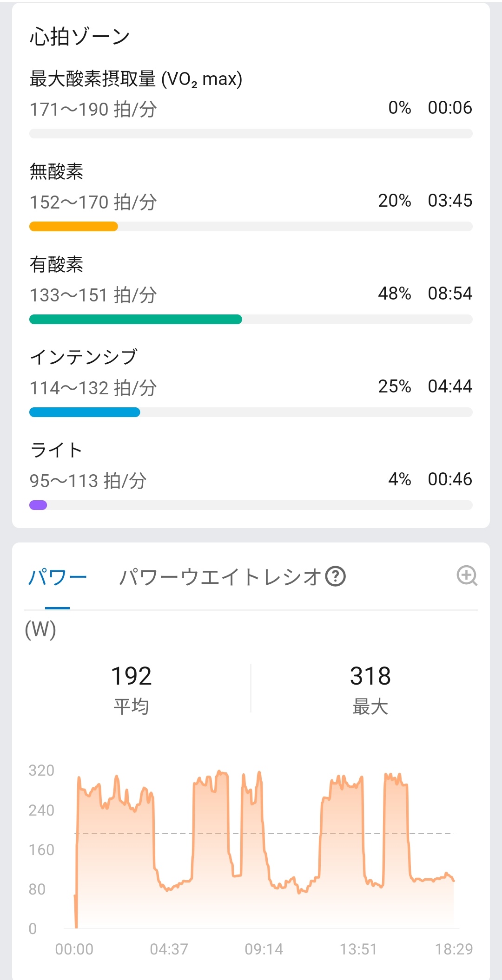Image resolution: width=502 pixels, height=980 pixels.
Task: Tap the 有酸素 zone heading
Action: (x=56, y=264)
